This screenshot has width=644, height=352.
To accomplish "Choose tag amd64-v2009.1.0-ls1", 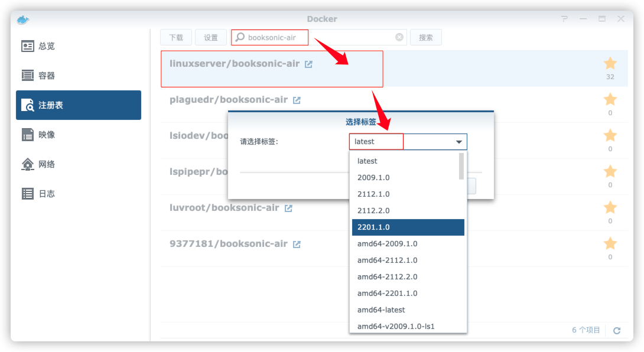I will pyautogui.click(x=408, y=326).
